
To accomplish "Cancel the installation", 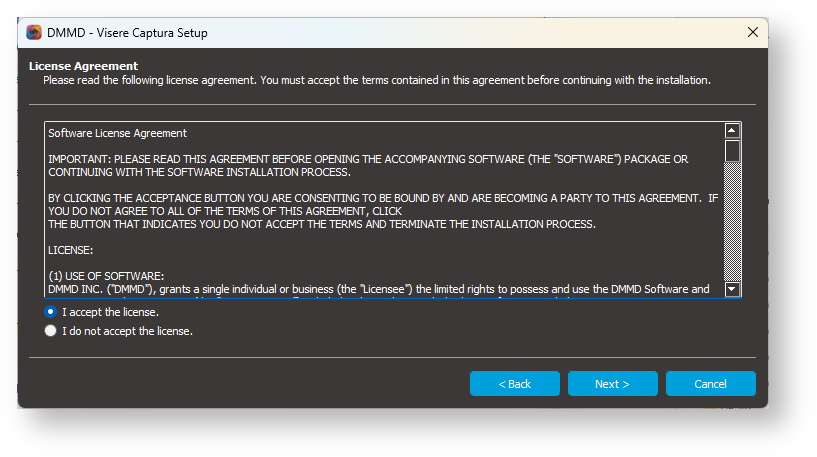I will pyautogui.click(x=710, y=384).
